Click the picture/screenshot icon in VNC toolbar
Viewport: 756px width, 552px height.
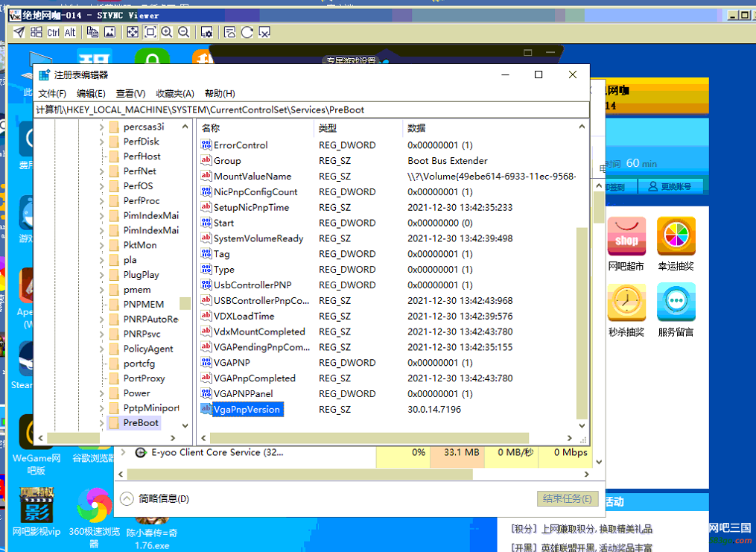pos(110,32)
